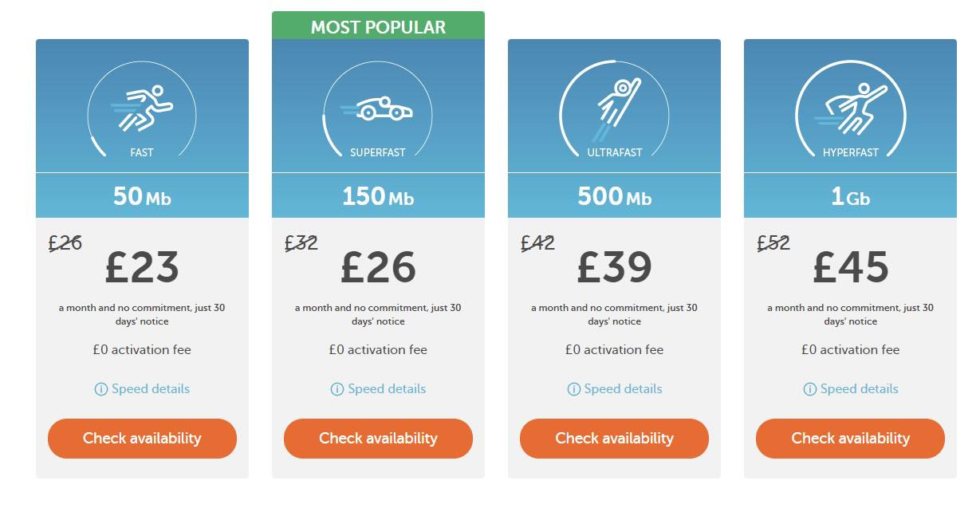Image resolution: width=980 pixels, height=512 pixels.
Task: Click info icon beside 1 Gb Speed details
Action: pos(809,389)
